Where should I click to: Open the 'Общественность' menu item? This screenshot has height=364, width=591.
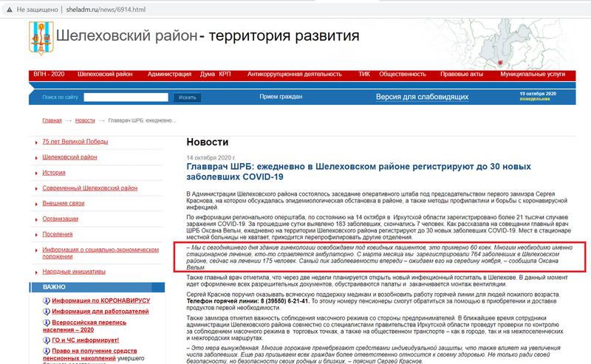tap(403, 75)
